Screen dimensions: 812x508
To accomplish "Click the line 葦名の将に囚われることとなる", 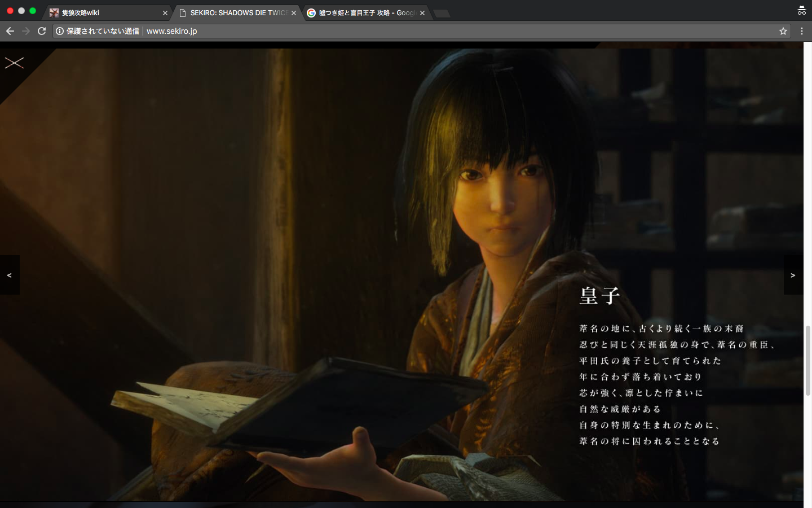I will [650, 441].
